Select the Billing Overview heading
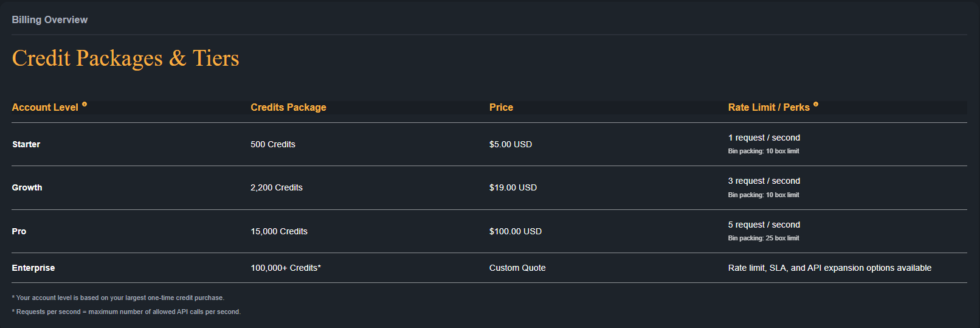980x328 pixels. [50, 19]
